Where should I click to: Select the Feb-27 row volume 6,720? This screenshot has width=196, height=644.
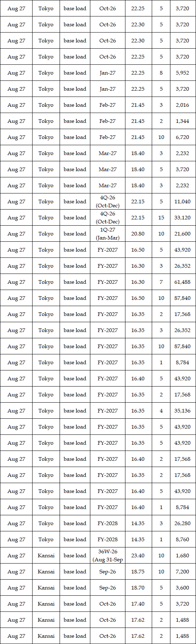(x=182, y=137)
